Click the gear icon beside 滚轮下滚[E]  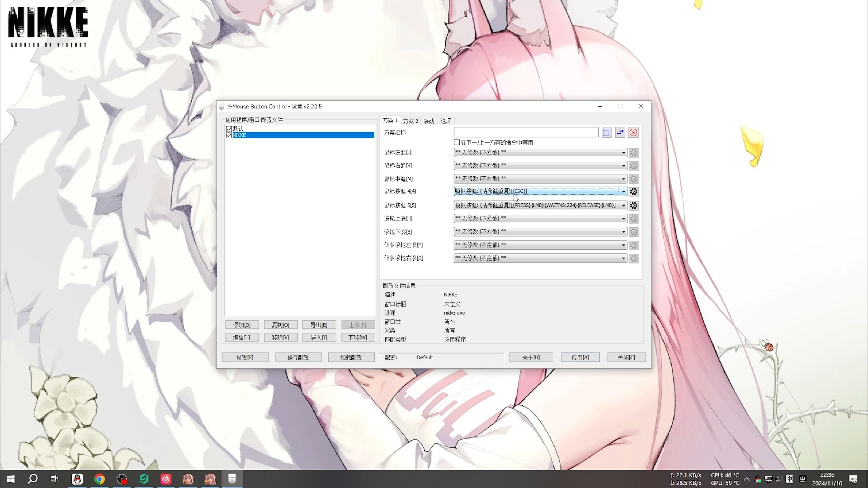(x=634, y=232)
